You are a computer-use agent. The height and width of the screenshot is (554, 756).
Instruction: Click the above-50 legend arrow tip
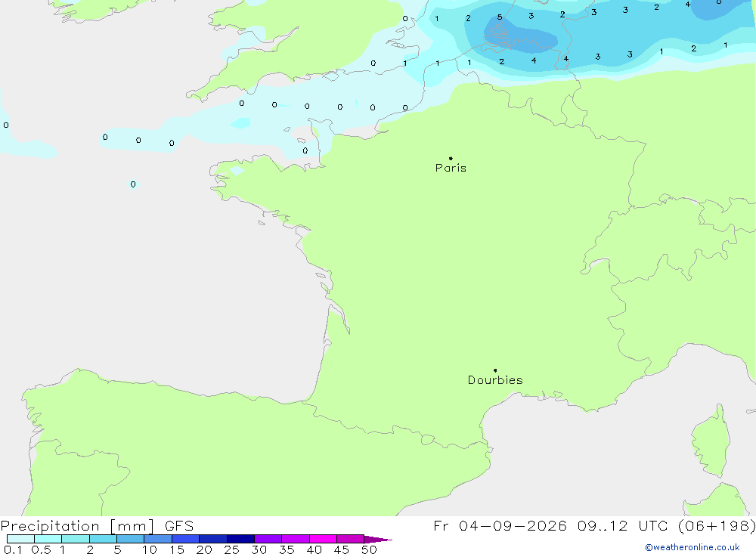click(378, 539)
